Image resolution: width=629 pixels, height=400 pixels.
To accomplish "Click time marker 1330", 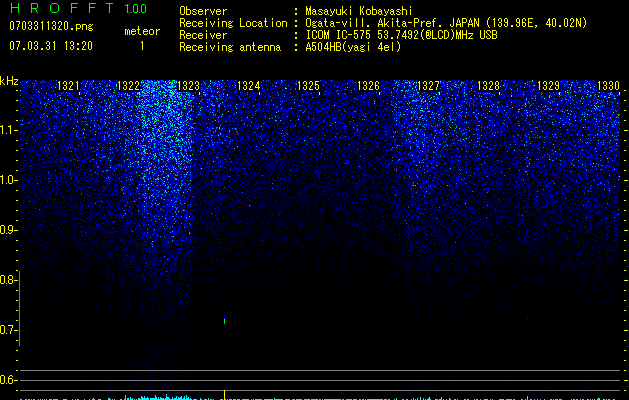I will [609, 85].
